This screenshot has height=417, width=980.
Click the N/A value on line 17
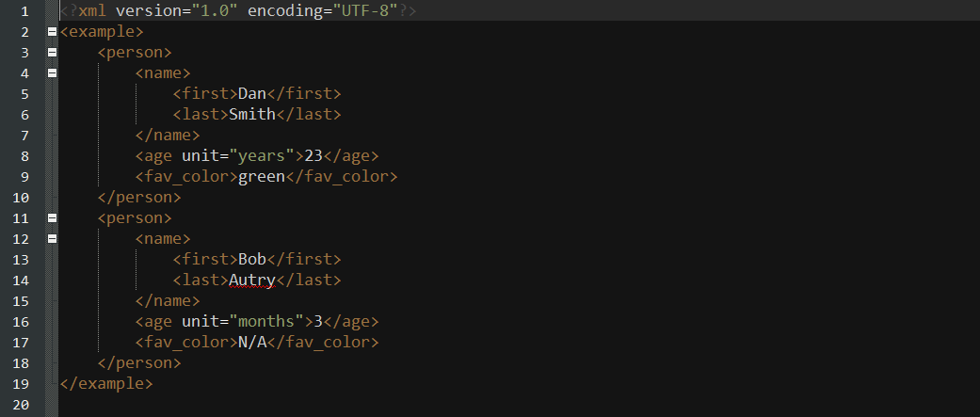click(252, 343)
